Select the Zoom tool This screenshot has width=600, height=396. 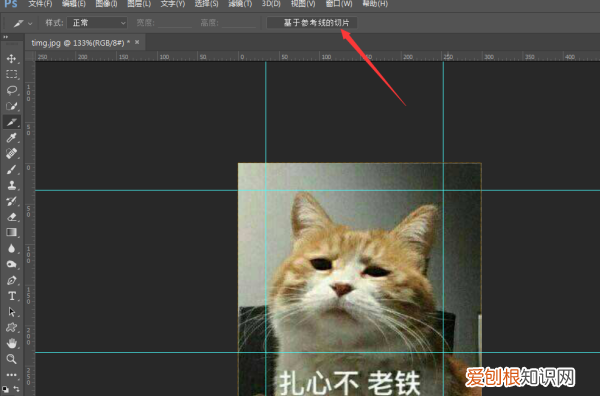click(x=11, y=359)
